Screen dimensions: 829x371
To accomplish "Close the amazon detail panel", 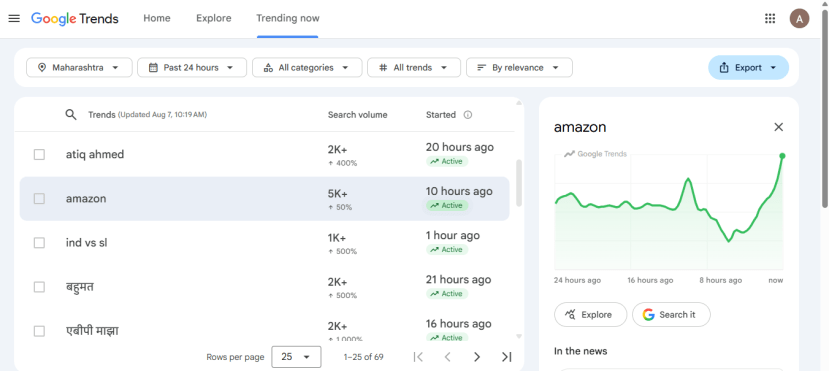I will (778, 127).
